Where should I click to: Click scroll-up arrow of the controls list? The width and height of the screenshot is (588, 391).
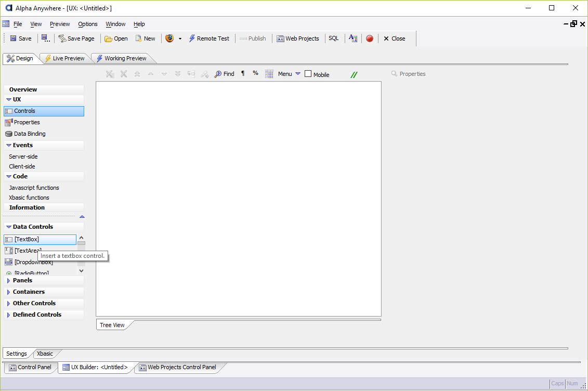(x=82, y=238)
